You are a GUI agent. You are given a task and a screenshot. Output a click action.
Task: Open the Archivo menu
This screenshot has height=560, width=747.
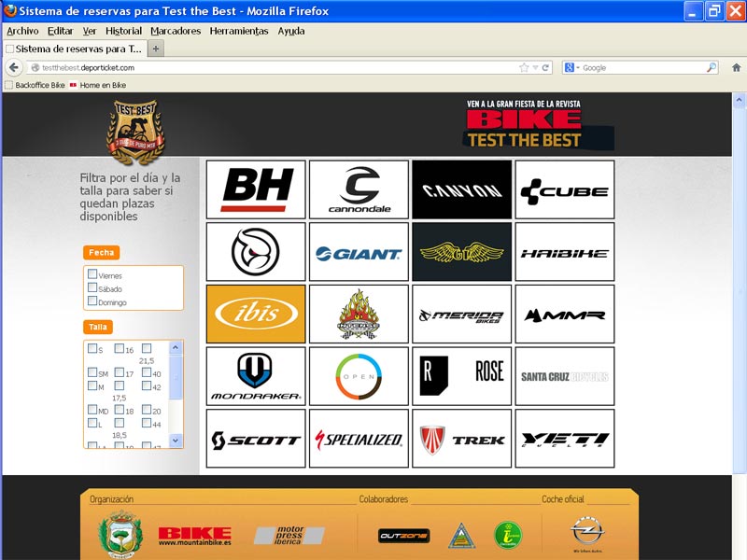(x=22, y=31)
